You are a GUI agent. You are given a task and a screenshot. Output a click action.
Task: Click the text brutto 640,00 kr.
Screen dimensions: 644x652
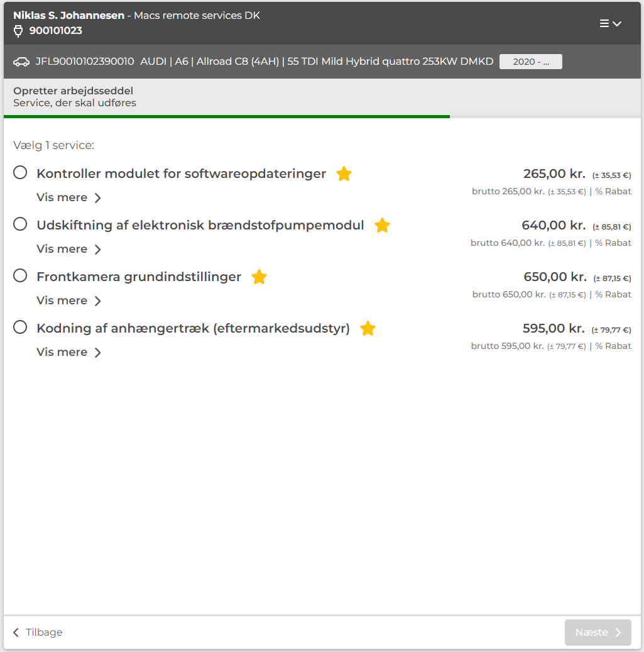(508, 243)
